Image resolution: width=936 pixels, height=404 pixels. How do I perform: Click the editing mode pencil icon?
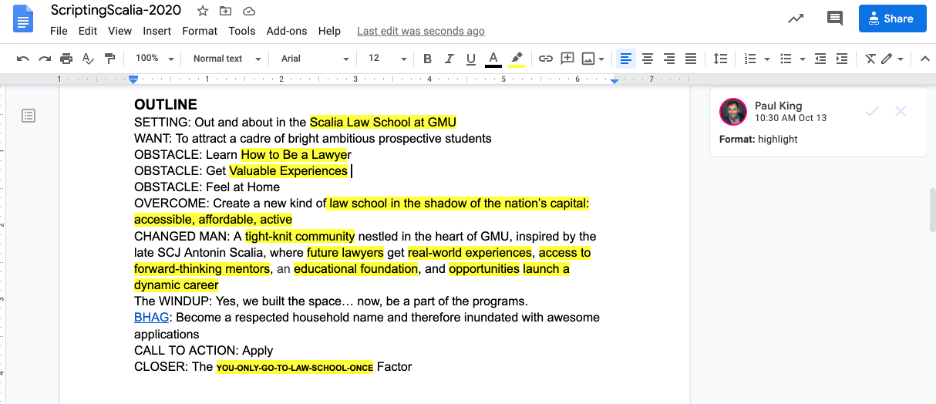click(887, 58)
